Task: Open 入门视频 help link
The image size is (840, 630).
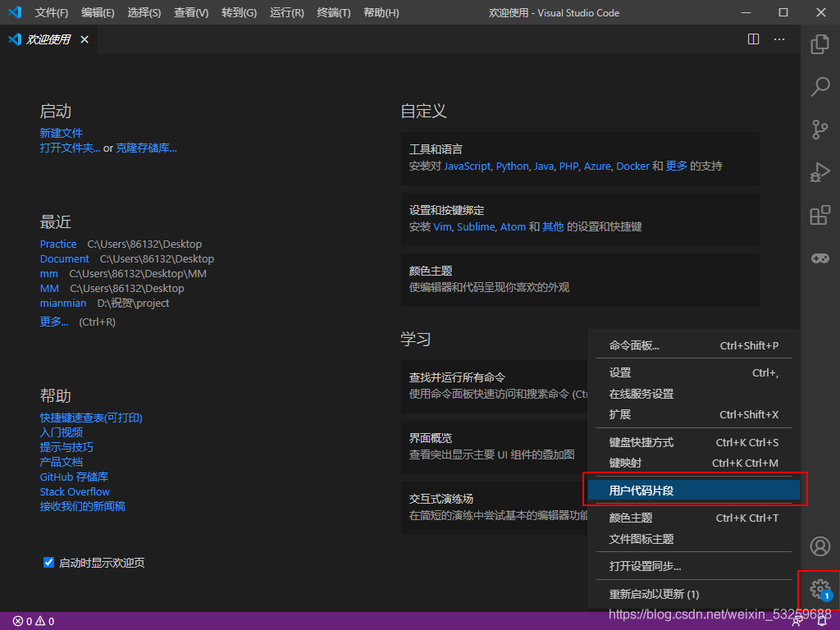Action: coord(61,432)
